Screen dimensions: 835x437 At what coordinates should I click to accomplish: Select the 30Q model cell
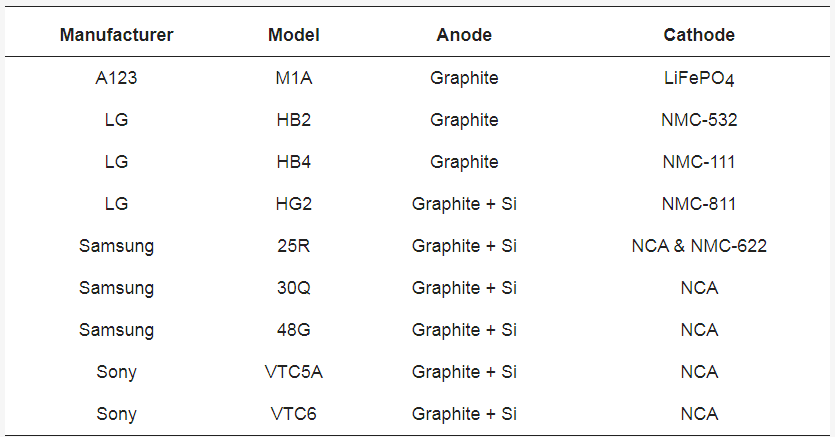coord(293,288)
